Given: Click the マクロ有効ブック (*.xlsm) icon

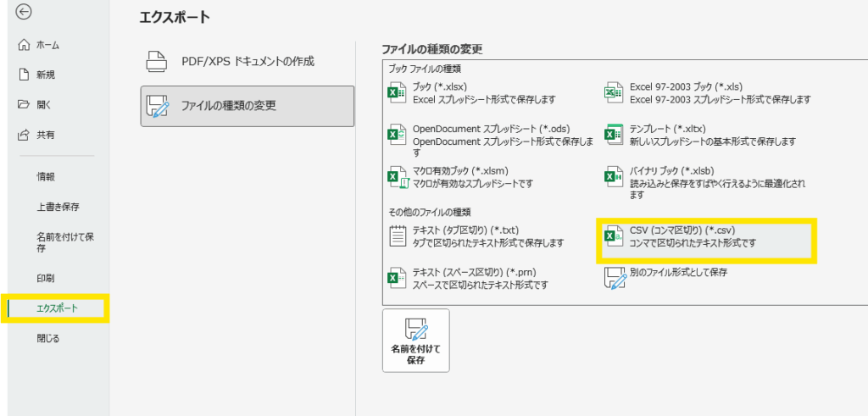Looking at the screenshot, I should point(397,177).
